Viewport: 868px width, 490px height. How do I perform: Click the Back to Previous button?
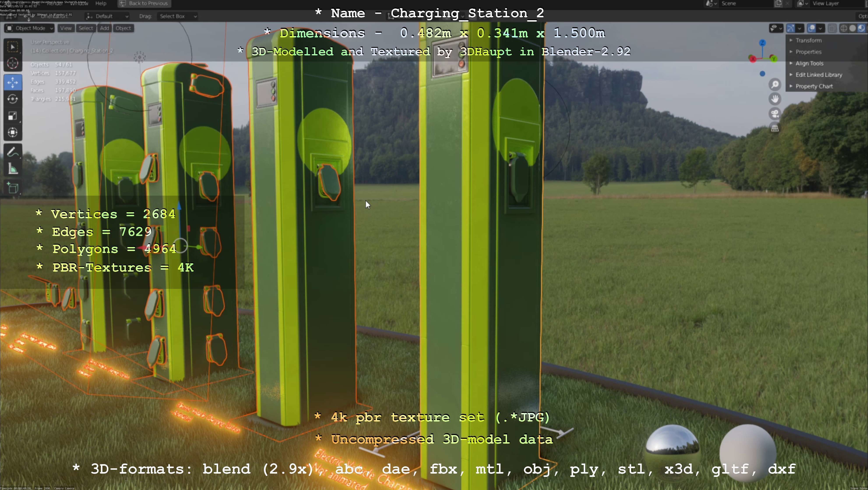[144, 3]
